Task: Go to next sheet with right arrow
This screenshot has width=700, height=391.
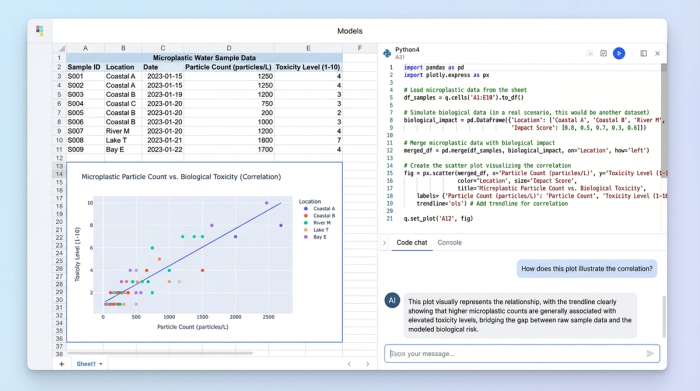Action: [367, 364]
